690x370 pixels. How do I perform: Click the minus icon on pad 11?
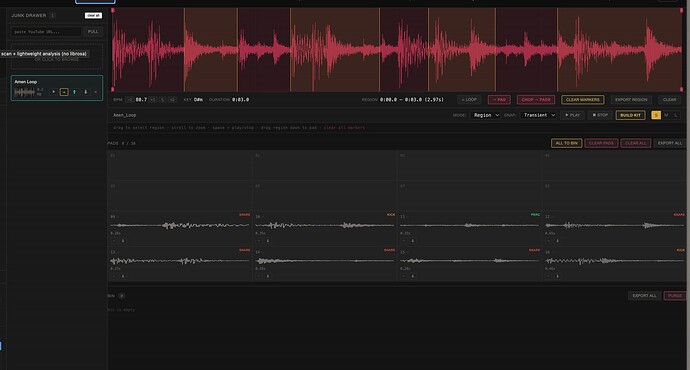[404, 241]
